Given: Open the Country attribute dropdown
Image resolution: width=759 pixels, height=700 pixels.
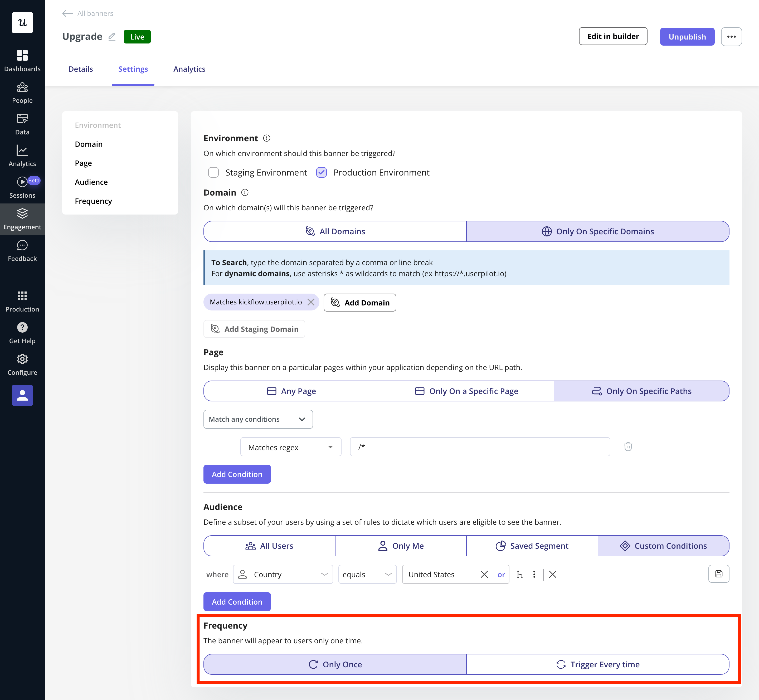Looking at the screenshot, I should click(283, 574).
